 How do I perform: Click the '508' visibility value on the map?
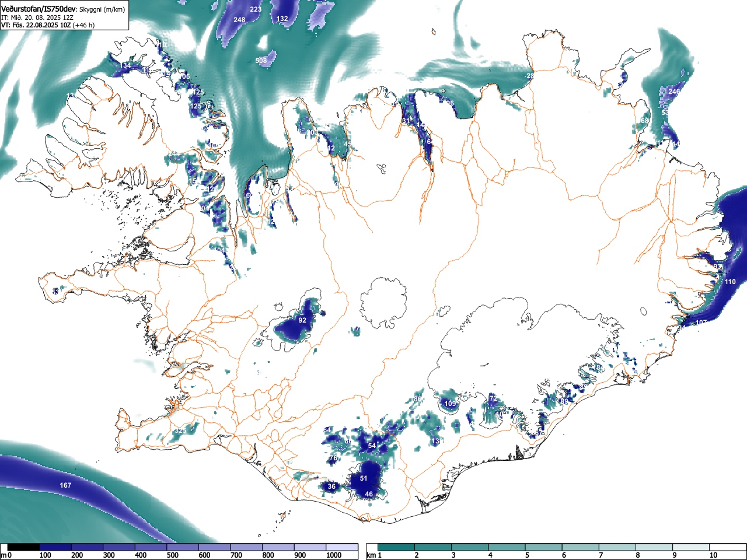(261, 61)
